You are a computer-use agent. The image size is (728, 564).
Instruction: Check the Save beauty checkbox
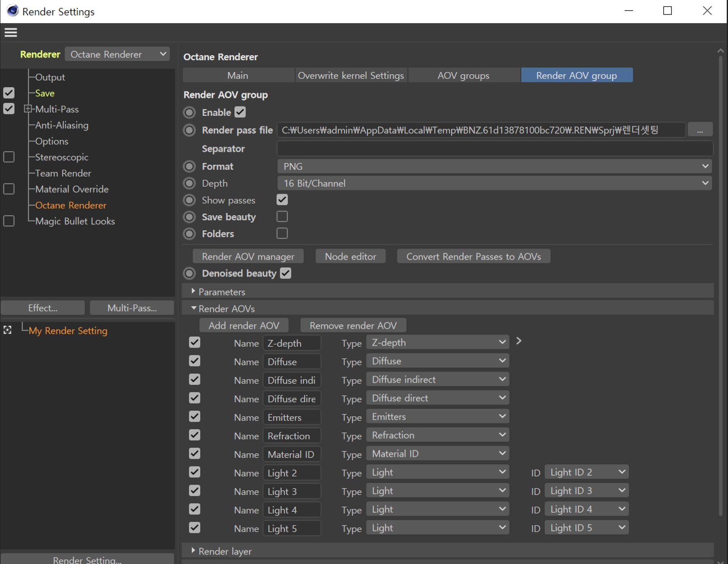point(282,217)
